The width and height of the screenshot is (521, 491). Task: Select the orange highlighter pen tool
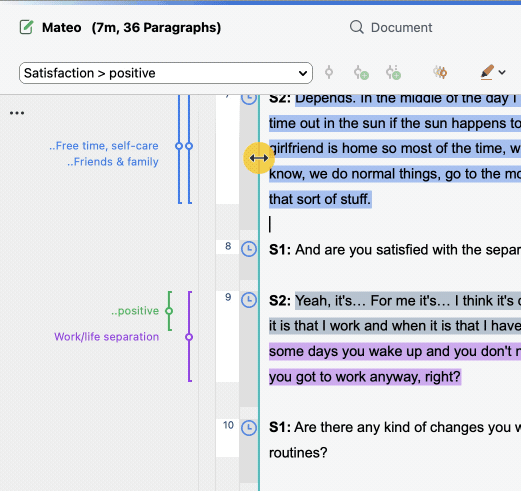click(x=487, y=72)
